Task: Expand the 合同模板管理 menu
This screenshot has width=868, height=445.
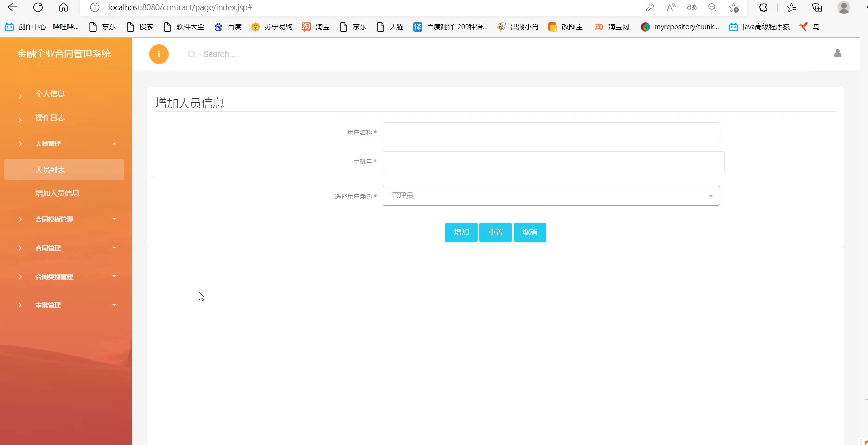Action: [64, 219]
